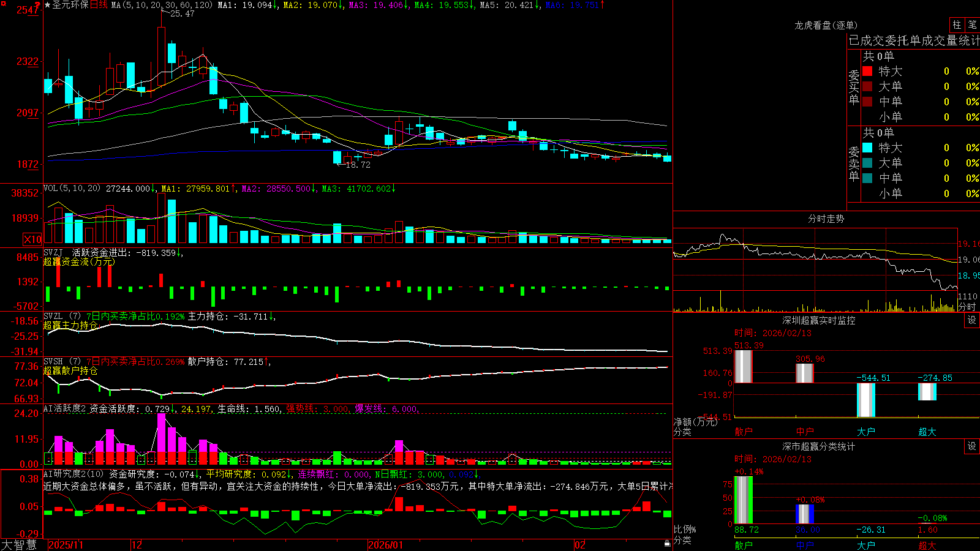Click the 超赢主力持仓 label
Image resolution: width=980 pixels, height=551 pixels.
click(x=70, y=325)
